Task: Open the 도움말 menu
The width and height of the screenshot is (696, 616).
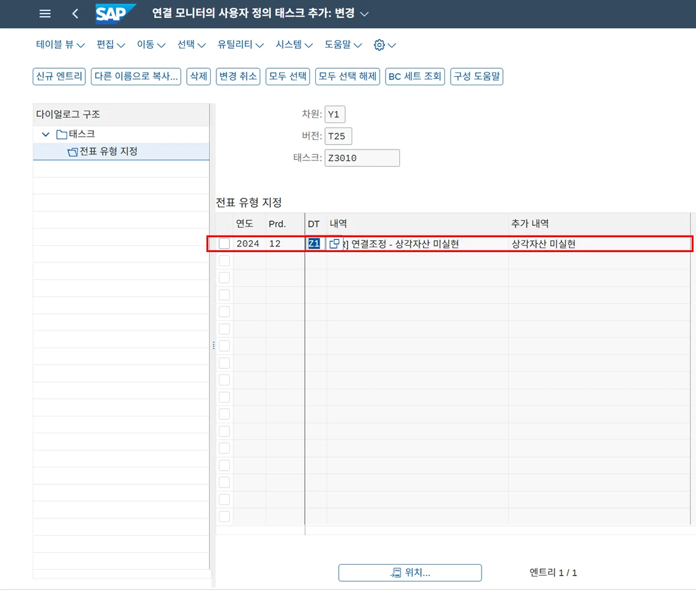Action: [343, 45]
